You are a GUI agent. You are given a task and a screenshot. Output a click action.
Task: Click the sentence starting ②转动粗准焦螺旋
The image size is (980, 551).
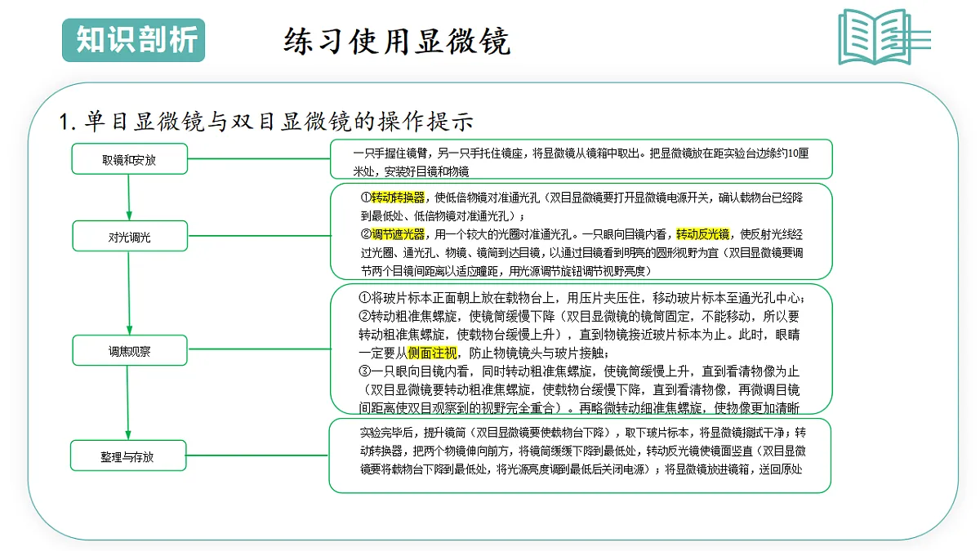[x=581, y=334]
